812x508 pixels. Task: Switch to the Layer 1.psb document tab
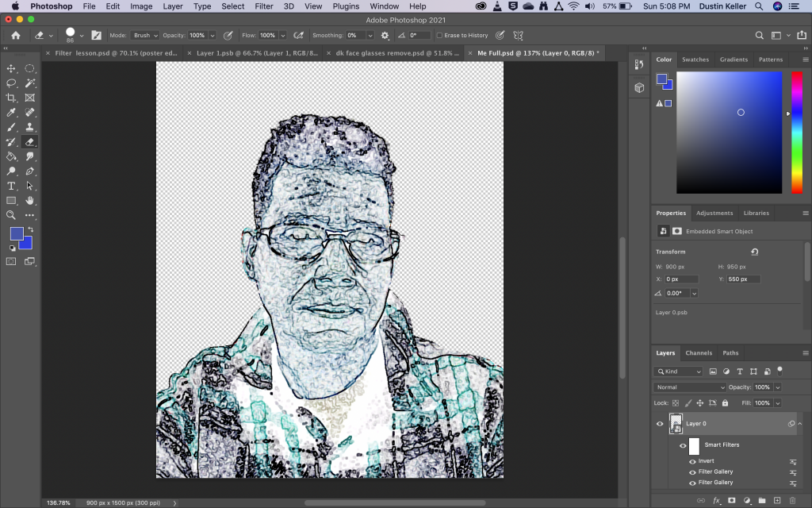click(x=256, y=53)
